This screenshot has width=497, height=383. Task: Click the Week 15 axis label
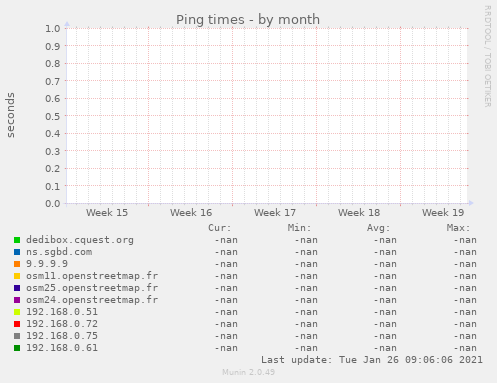click(x=107, y=213)
